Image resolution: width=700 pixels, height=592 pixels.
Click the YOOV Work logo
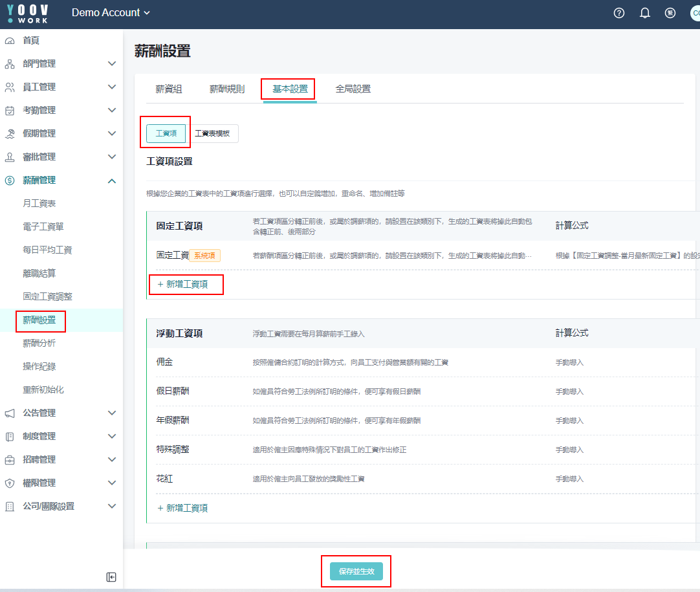[x=28, y=13]
